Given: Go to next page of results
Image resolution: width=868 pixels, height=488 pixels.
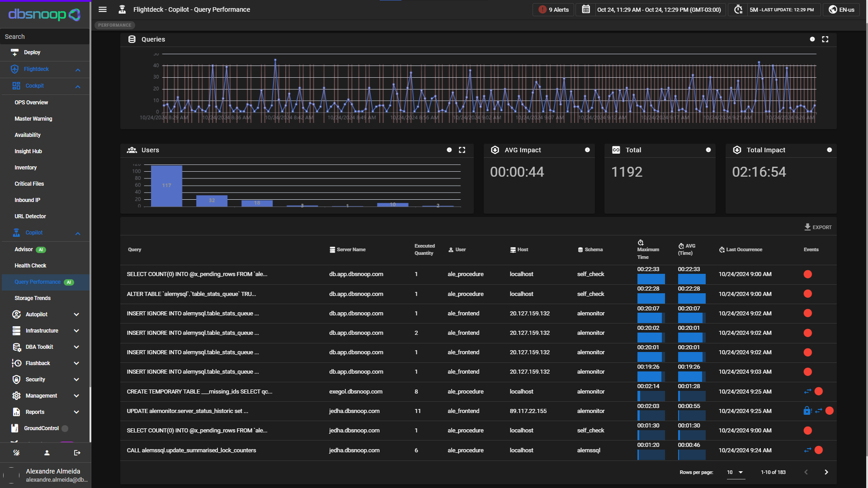Looking at the screenshot, I should click(x=826, y=472).
